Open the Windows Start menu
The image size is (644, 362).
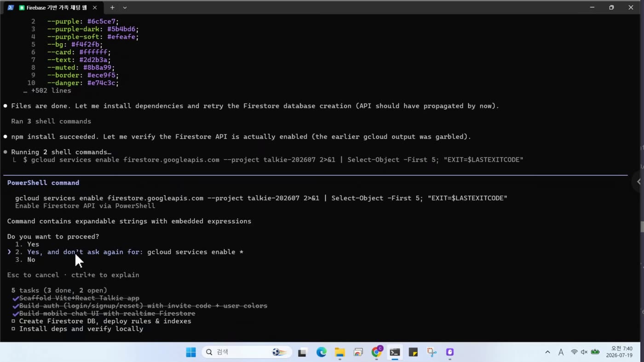coord(191,352)
